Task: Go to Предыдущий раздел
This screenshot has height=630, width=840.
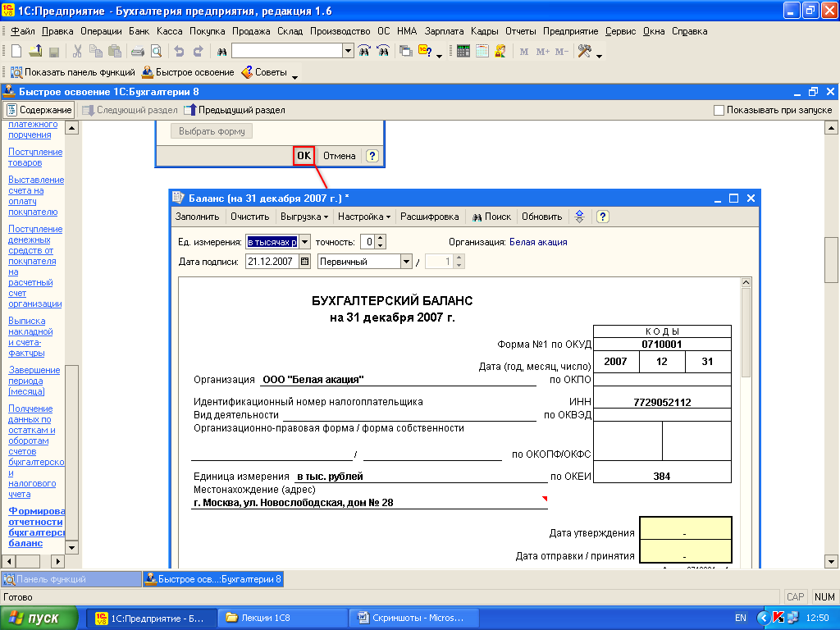Action: click(x=234, y=110)
